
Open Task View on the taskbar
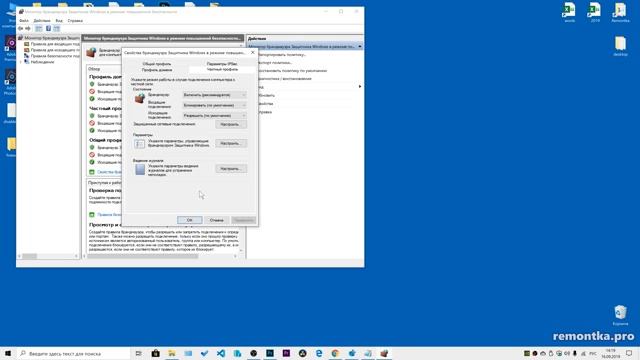point(139,353)
